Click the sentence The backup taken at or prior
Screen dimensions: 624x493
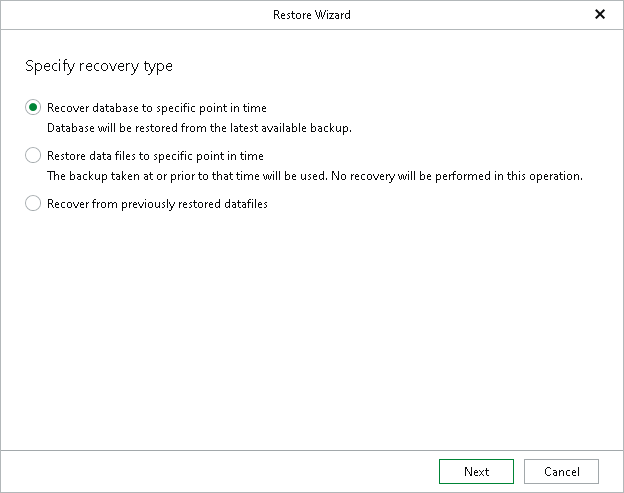tap(187, 176)
